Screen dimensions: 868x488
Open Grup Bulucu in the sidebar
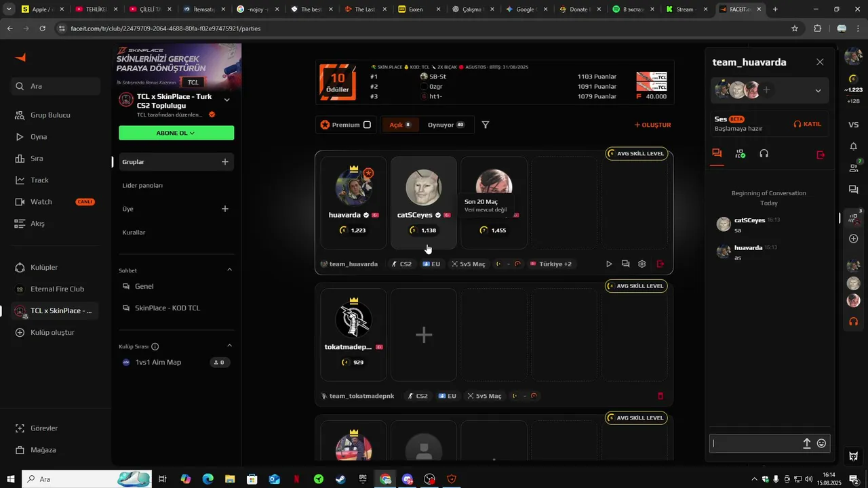[x=50, y=115]
